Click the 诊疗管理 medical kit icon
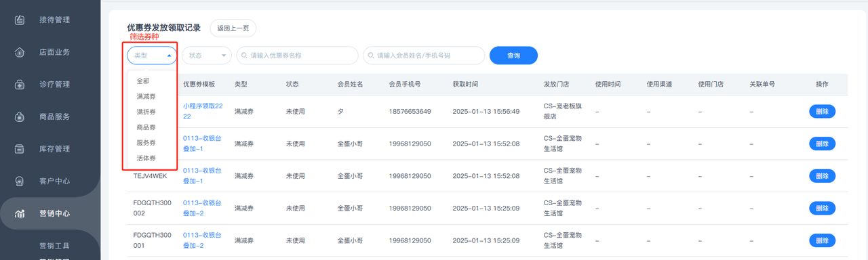This screenshot has width=868, height=260. [20, 85]
